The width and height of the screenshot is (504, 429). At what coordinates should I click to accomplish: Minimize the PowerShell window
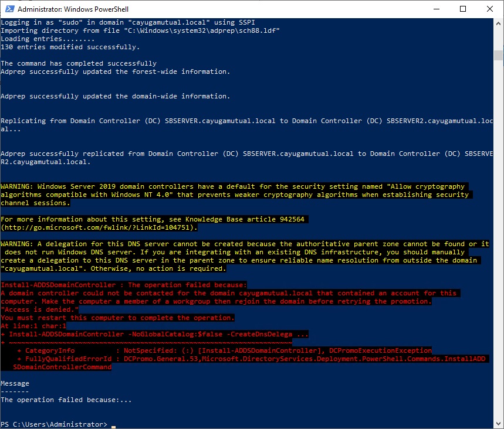coord(437,9)
